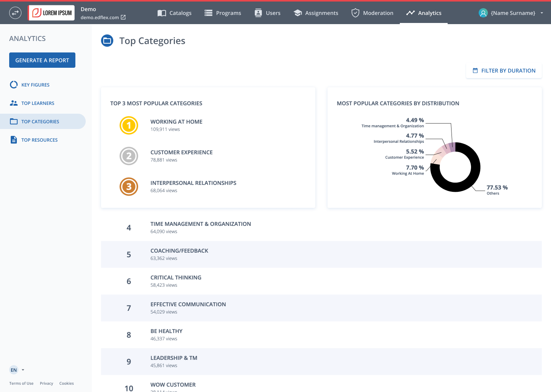Select Customer Experience category
Image resolution: width=551 pixels, height=392 pixels.
pos(181,152)
